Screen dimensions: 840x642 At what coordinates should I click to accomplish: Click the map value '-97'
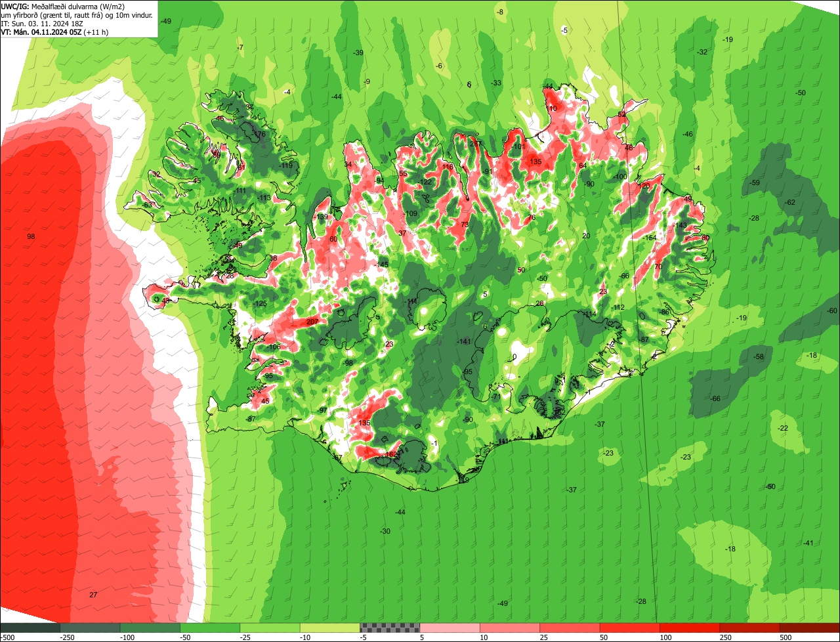click(x=322, y=410)
